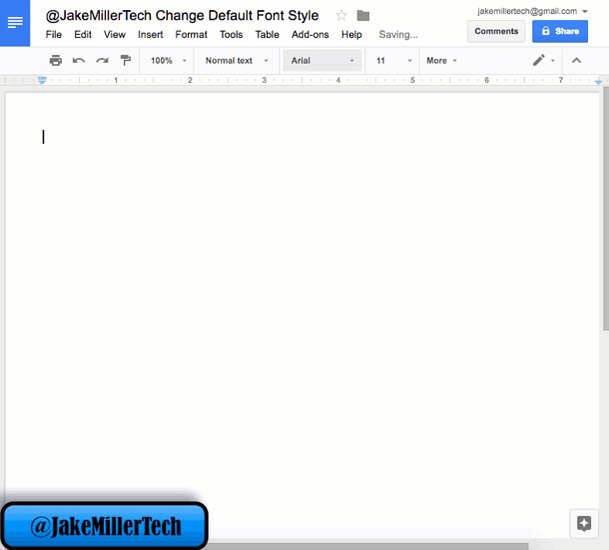Open the zoom 100% dropdown

(169, 61)
